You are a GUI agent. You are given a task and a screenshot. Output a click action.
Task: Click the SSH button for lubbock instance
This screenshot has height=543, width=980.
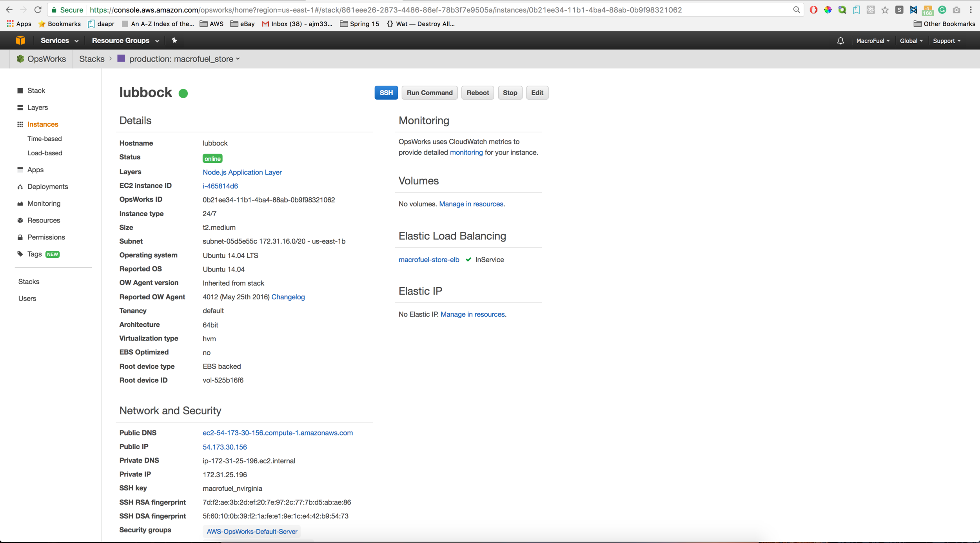(385, 92)
